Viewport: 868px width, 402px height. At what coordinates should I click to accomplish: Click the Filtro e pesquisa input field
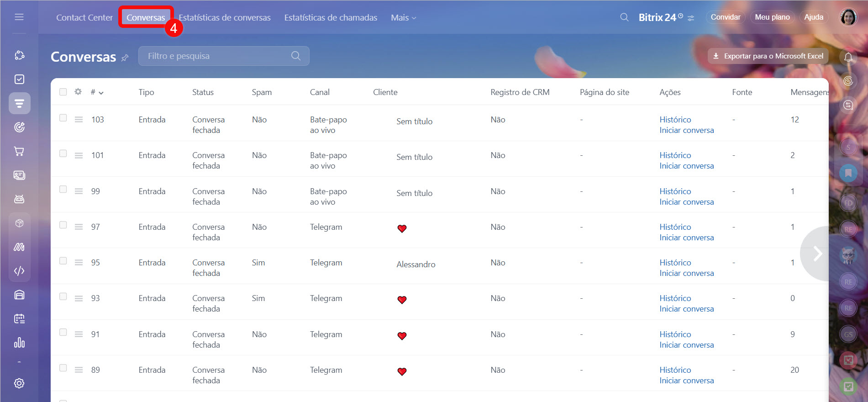pos(224,56)
